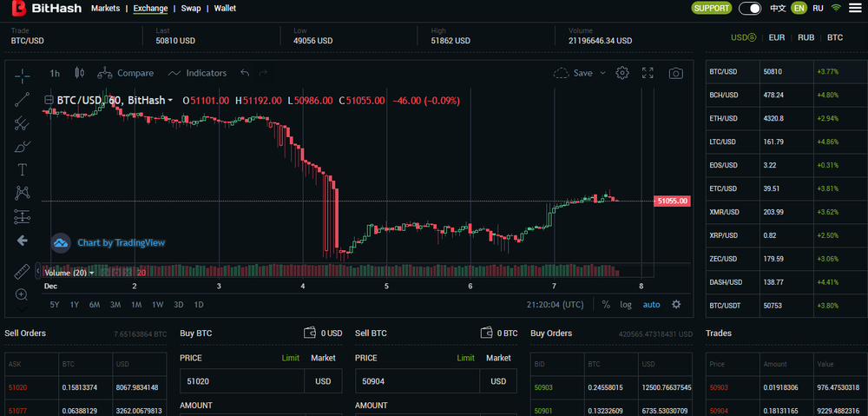Open the prediction and measurement tools

click(23, 216)
